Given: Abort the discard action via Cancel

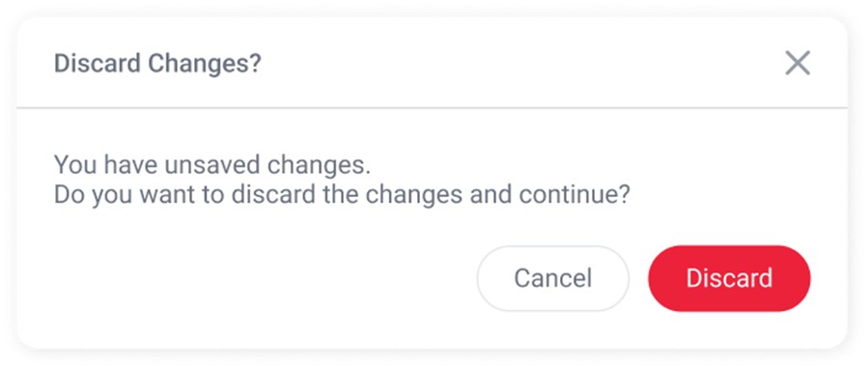Looking at the screenshot, I should point(552,278).
